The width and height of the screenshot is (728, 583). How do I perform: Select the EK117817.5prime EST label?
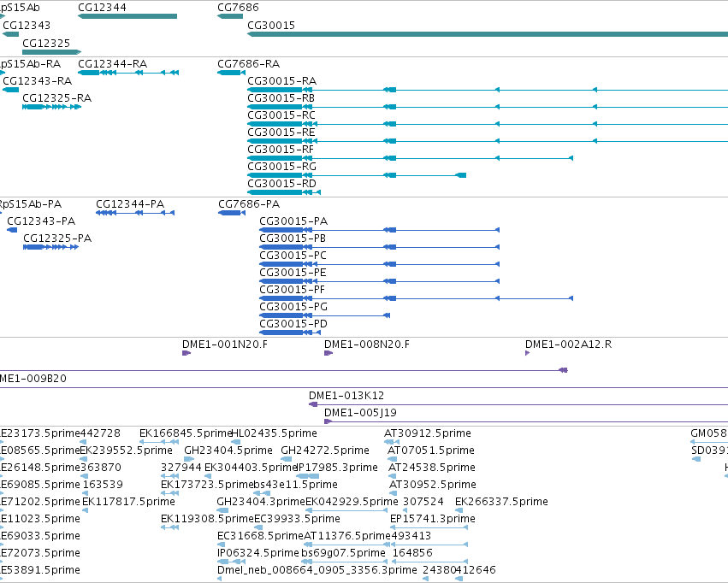coord(128,503)
